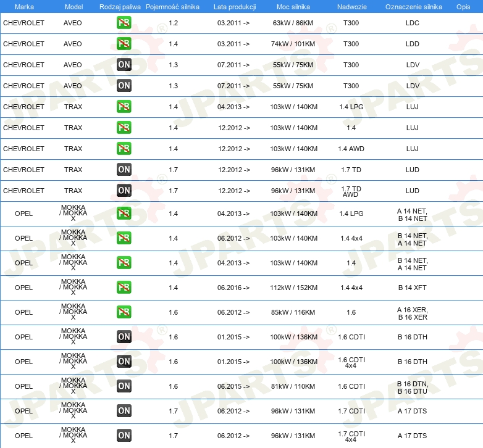483x448 pixels.
Task: Click the 1.4 LPG body cell in the MOKKA row
Action: [x=351, y=214]
